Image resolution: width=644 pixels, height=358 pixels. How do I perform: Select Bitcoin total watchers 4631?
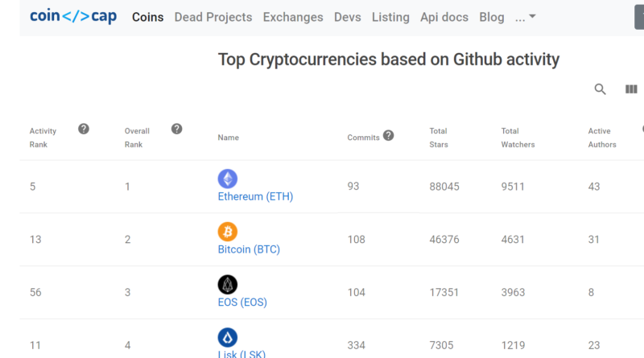coord(513,240)
